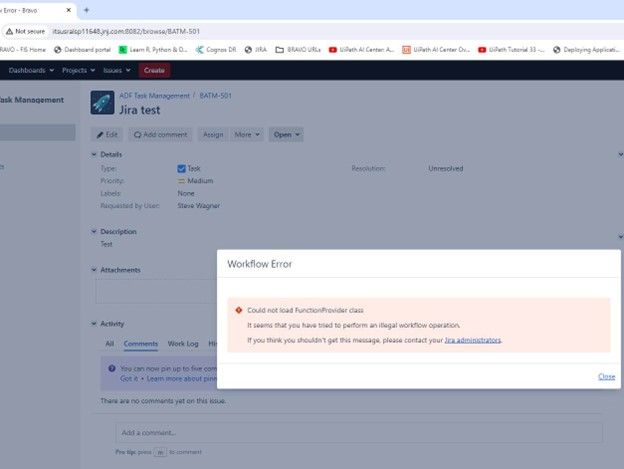Click the Add a comment field
Image resolution: width=624 pixels, height=469 pixels.
click(359, 433)
